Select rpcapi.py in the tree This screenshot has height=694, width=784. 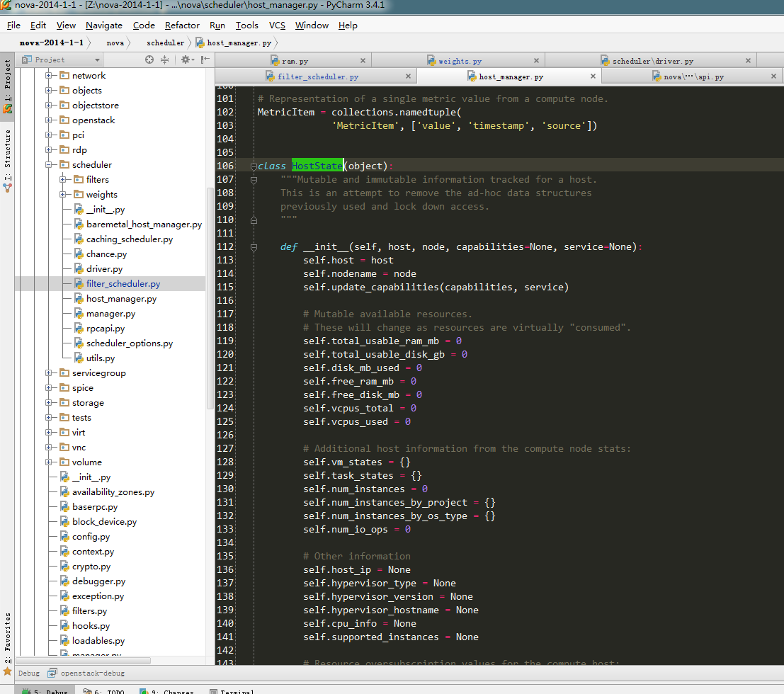(x=106, y=329)
